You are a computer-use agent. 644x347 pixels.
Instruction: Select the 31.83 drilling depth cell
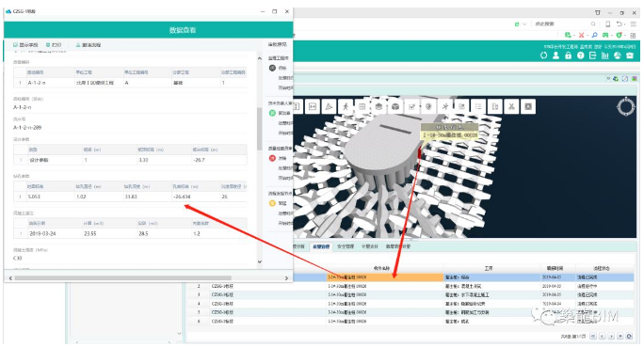147,197
